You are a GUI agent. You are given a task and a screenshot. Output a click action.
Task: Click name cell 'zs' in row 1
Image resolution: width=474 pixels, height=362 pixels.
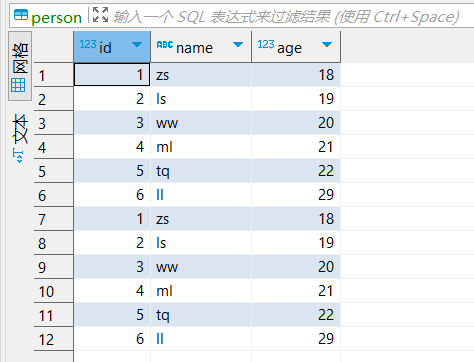click(x=201, y=75)
